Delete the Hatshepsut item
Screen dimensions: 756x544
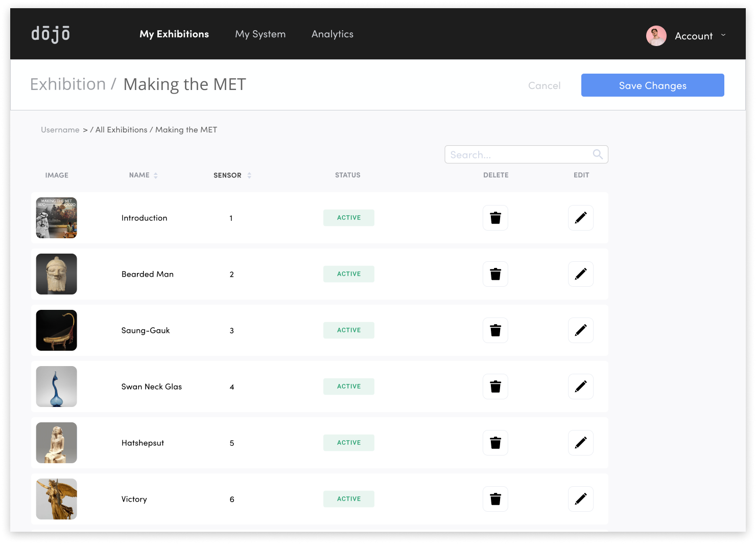pos(495,443)
